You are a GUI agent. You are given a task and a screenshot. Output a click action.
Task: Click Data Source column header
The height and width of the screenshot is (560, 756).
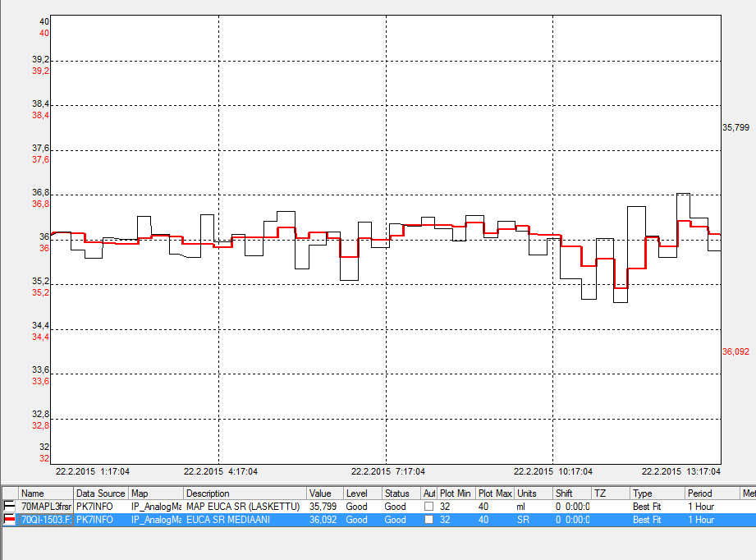101,493
